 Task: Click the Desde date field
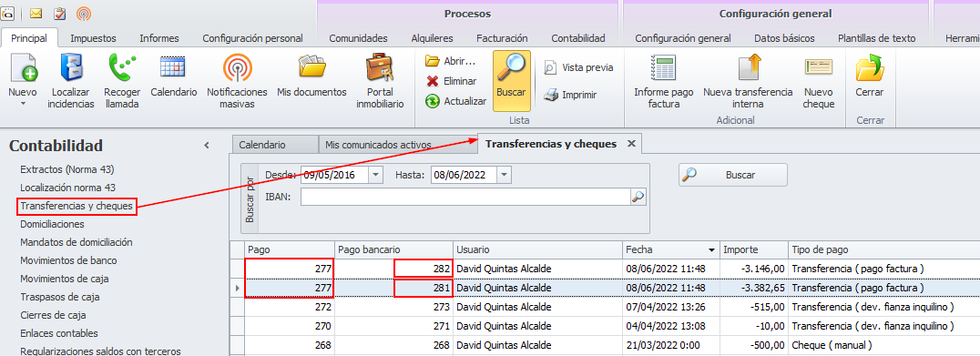point(334,175)
